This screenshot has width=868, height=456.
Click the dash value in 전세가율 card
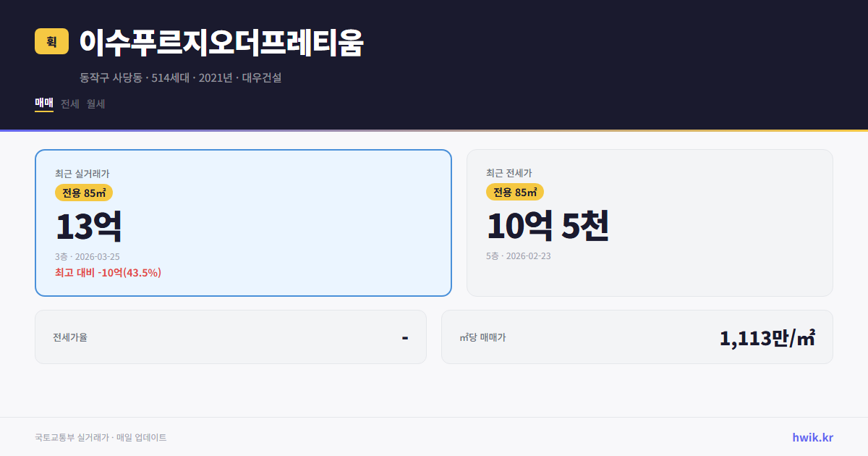tap(407, 337)
